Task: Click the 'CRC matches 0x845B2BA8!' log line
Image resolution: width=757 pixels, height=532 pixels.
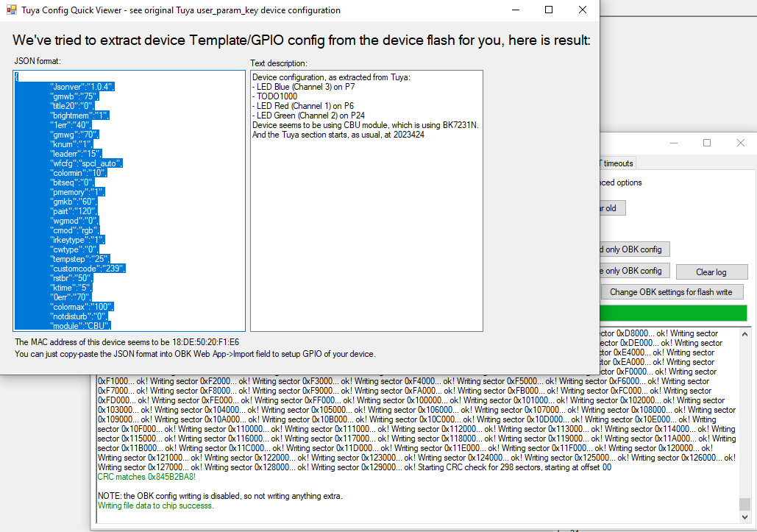Action: point(146,477)
